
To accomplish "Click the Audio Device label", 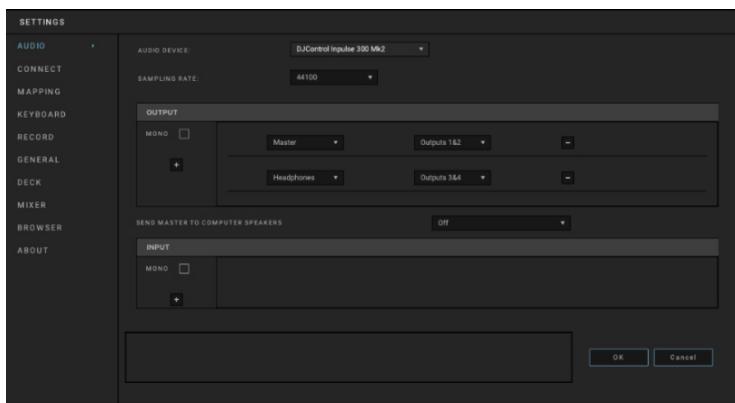I will 163,51.
